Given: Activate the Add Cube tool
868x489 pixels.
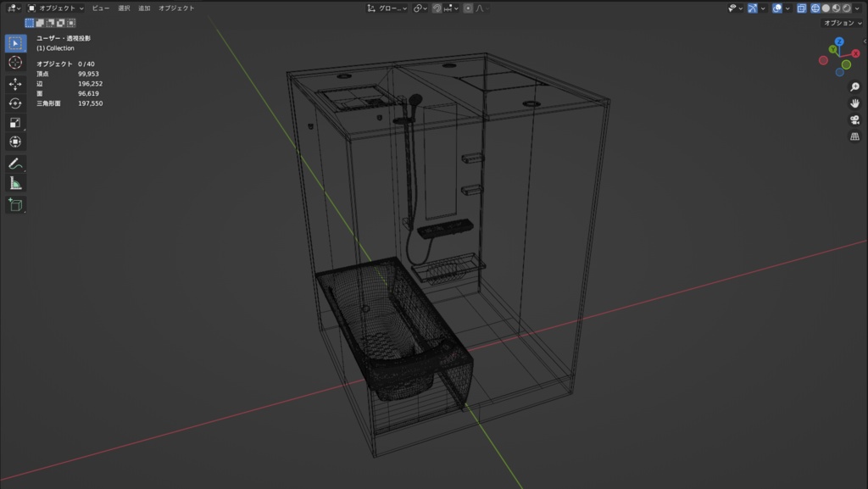Looking at the screenshot, I should click(x=15, y=205).
